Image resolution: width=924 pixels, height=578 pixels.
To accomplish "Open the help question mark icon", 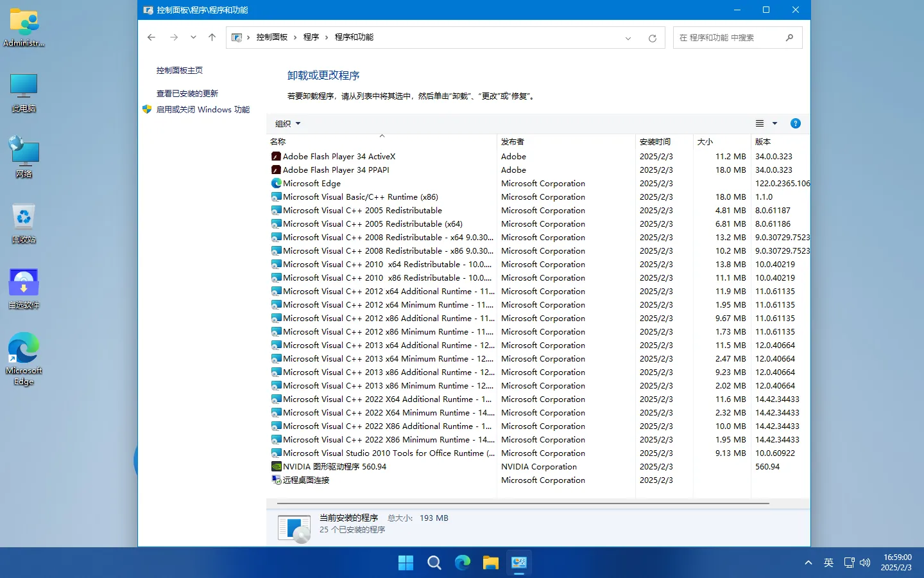I will pyautogui.click(x=795, y=123).
